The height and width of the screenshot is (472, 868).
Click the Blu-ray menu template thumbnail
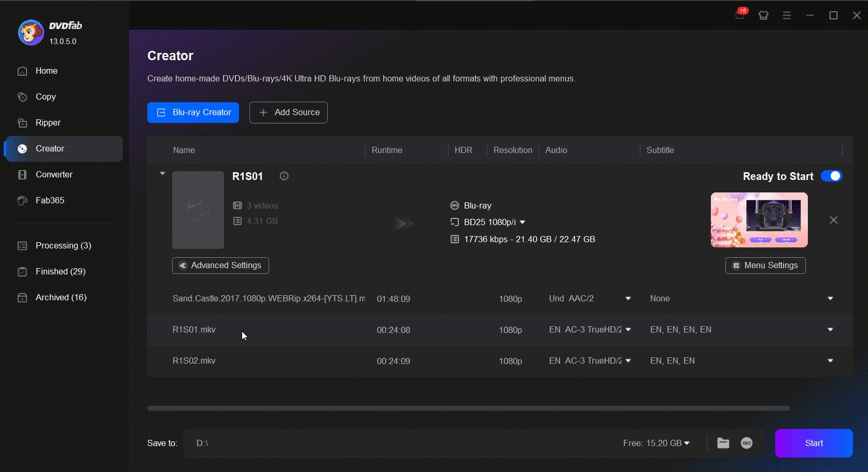coord(759,220)
